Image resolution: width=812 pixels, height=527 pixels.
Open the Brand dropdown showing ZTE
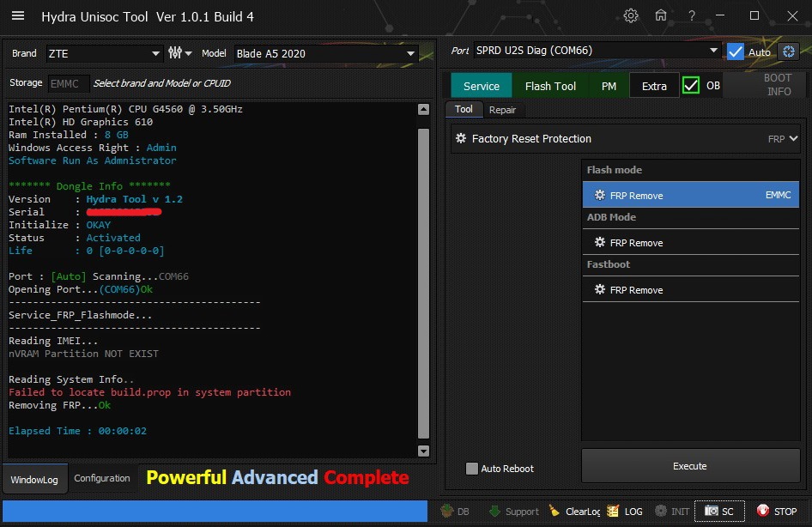point(104,53)
